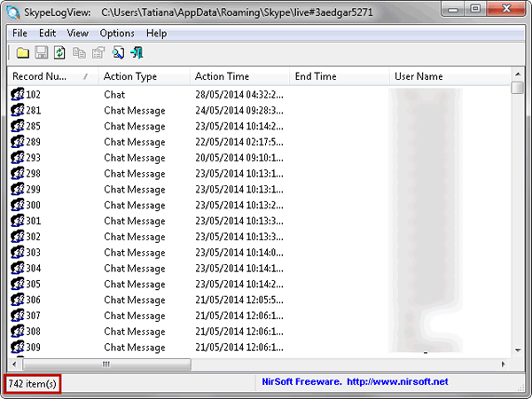Select the chat icon of record 293
The width and height of the screenshot is (532, 399).
tap(18, 158)
